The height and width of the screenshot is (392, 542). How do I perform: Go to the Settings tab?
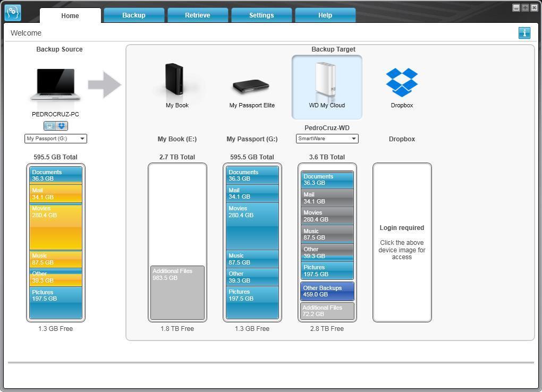(261, 15)
